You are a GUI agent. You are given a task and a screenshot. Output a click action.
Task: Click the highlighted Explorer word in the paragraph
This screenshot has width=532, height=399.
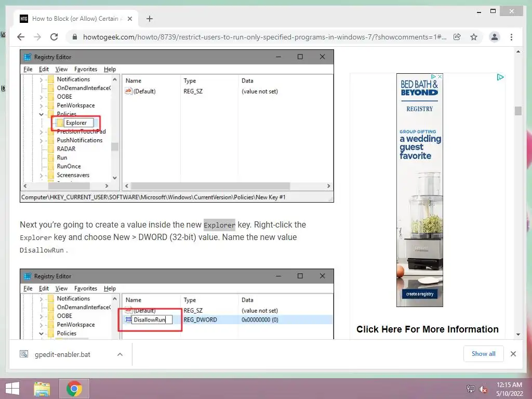219,225
